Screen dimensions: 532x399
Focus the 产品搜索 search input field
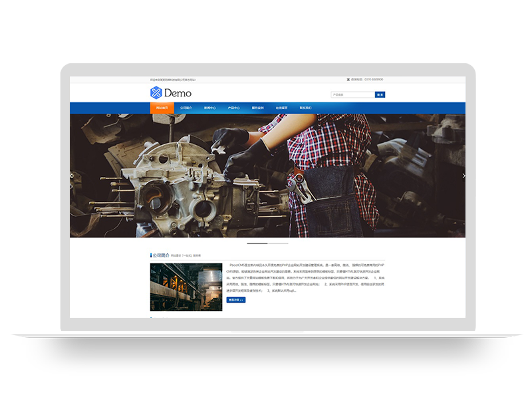click(352, 94)
